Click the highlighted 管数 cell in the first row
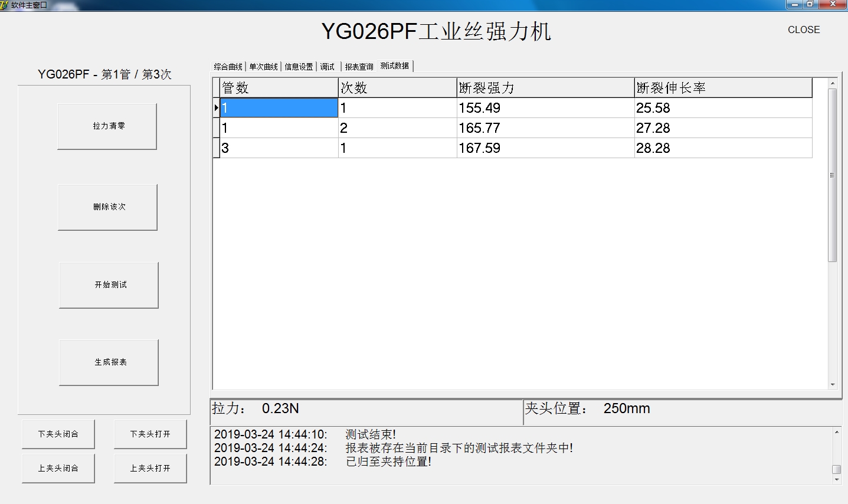 [279, 108]
